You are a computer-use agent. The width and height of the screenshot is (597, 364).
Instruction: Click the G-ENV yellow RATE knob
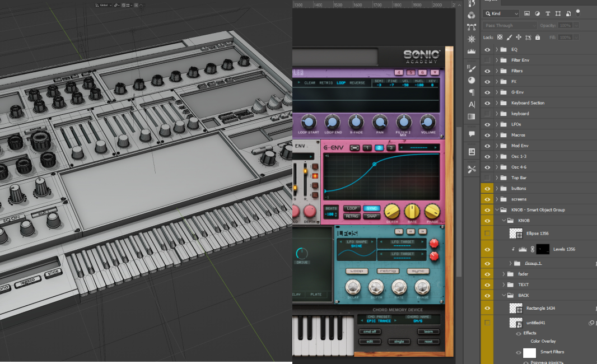pos(412,211)
